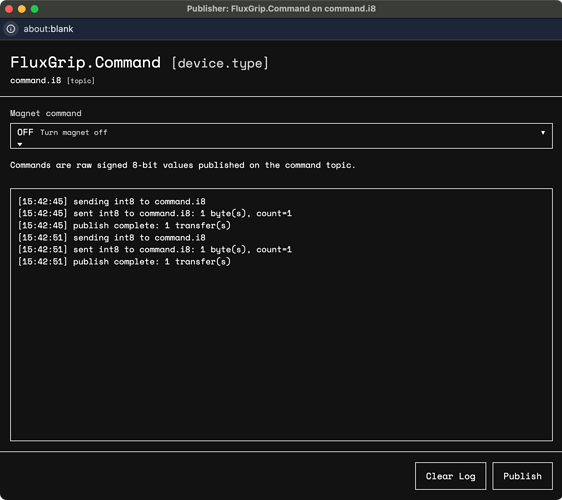Image resolution: width=562 pixels, height=500 pixels.
Task: Click the Clear Log button
Action: click(451, 476)
